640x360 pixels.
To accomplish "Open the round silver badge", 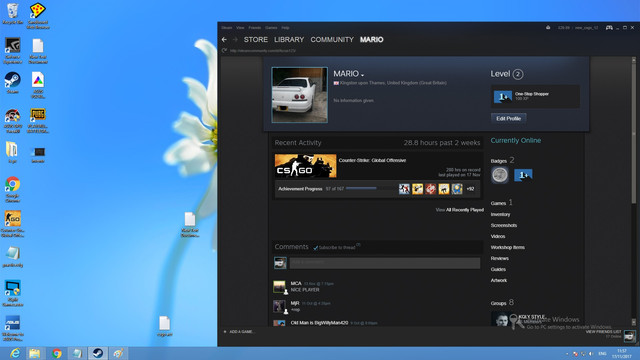I will 500,175.
